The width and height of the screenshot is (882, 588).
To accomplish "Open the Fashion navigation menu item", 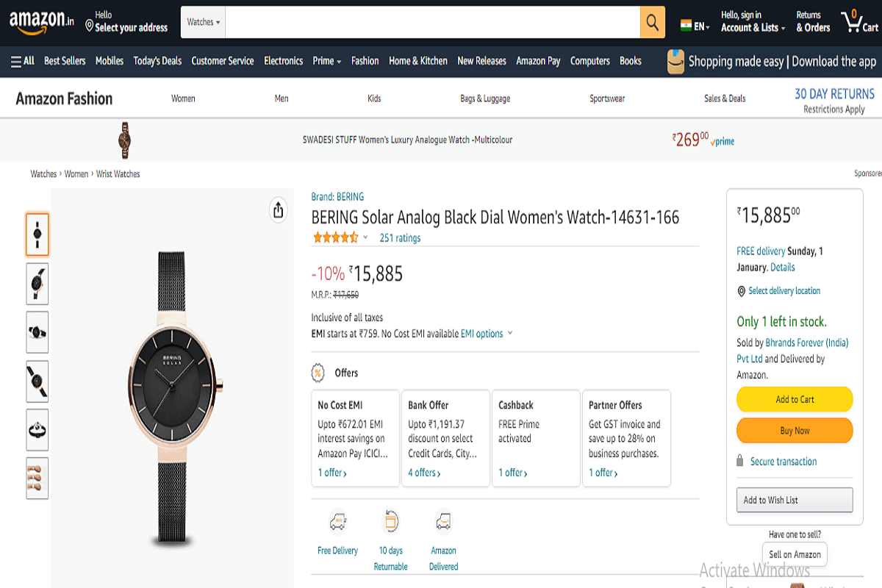I will pyautogui.click(x=365, y=61).
